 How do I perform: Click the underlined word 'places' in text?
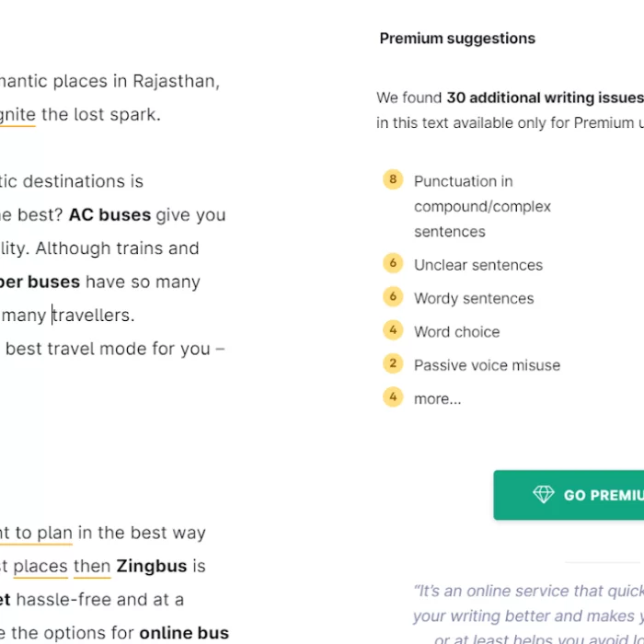pos(40,566)
